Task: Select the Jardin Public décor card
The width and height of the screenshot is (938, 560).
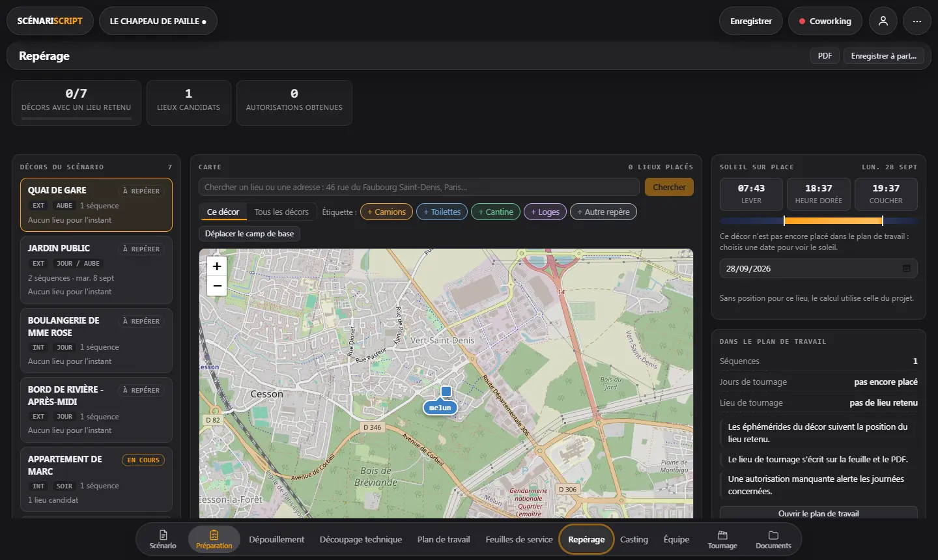Action: [x=96, y=270]
